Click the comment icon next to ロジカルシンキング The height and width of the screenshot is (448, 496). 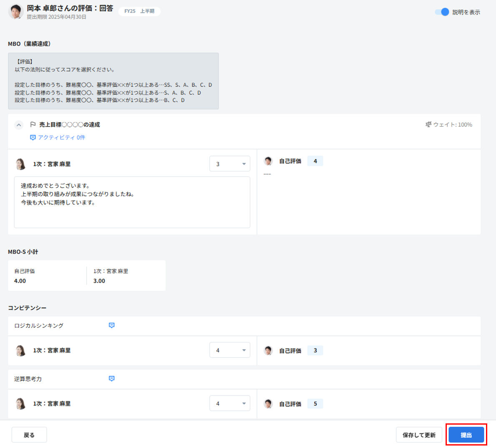pos(112,325)
